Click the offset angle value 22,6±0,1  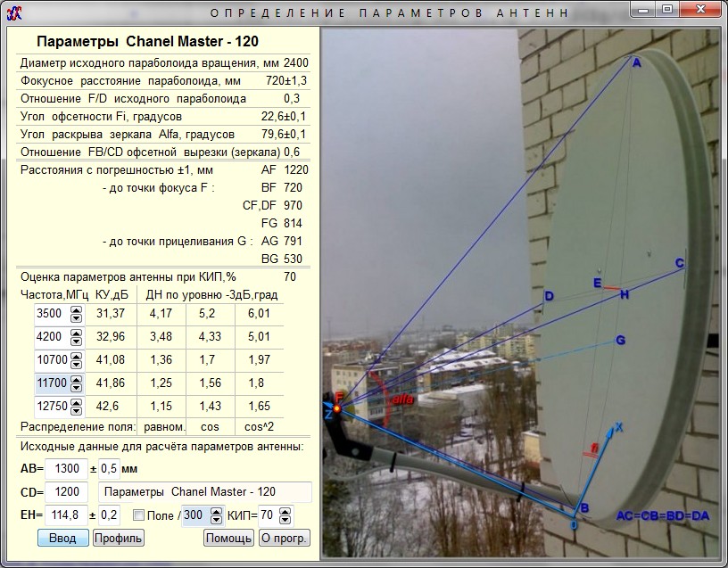(284, 116)
